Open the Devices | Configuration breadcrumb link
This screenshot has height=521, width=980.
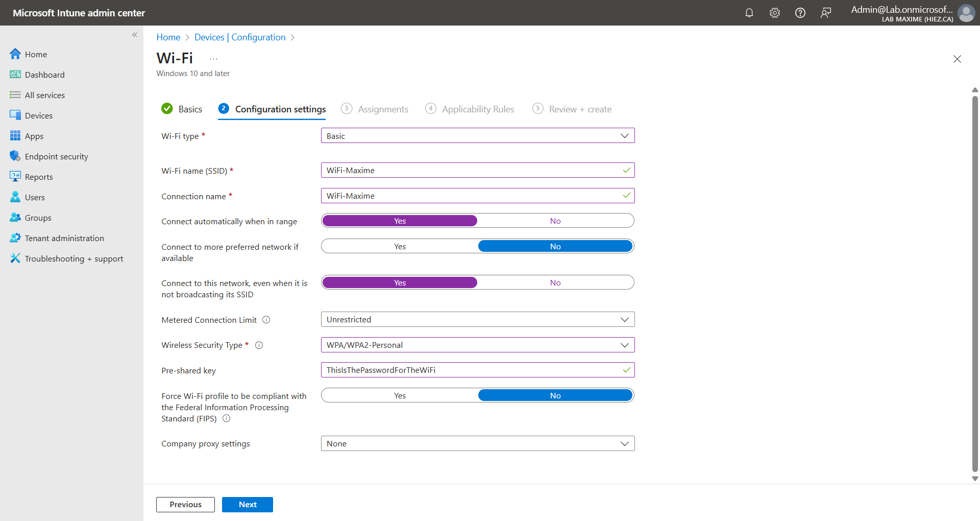tap(240, 37)
